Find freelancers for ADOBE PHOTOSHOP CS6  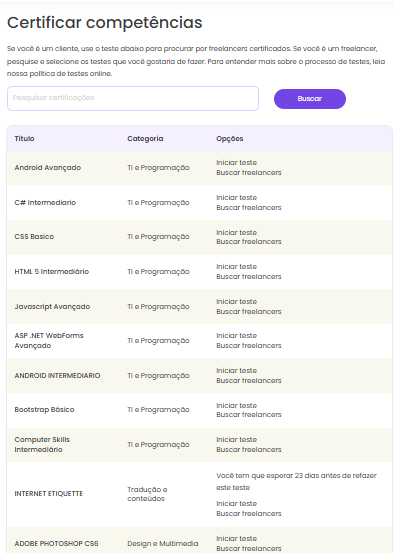point(249,548)
